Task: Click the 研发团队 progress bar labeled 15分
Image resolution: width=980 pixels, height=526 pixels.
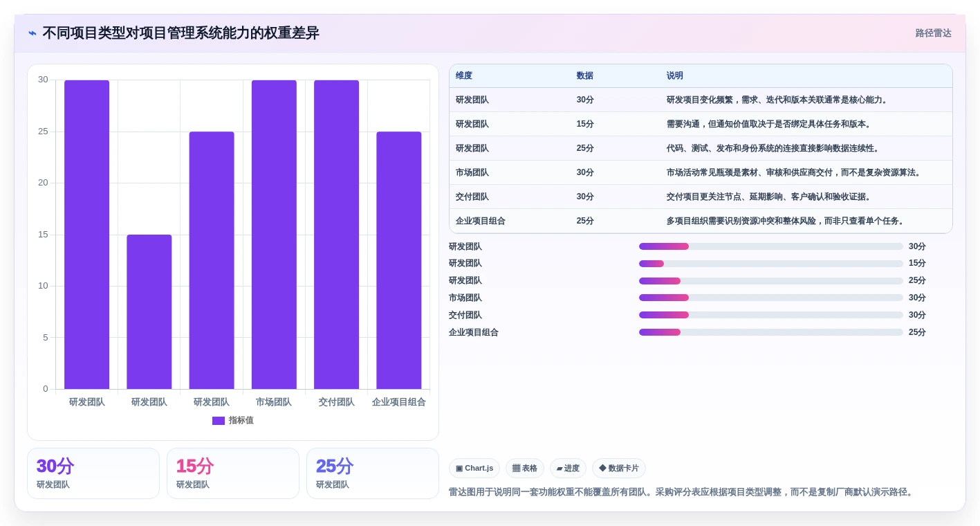Action: click(x=771, y=264)
